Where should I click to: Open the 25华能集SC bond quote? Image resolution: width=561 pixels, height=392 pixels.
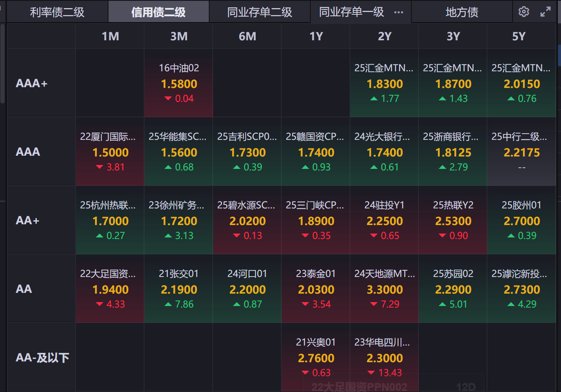[x=179, y=152]
